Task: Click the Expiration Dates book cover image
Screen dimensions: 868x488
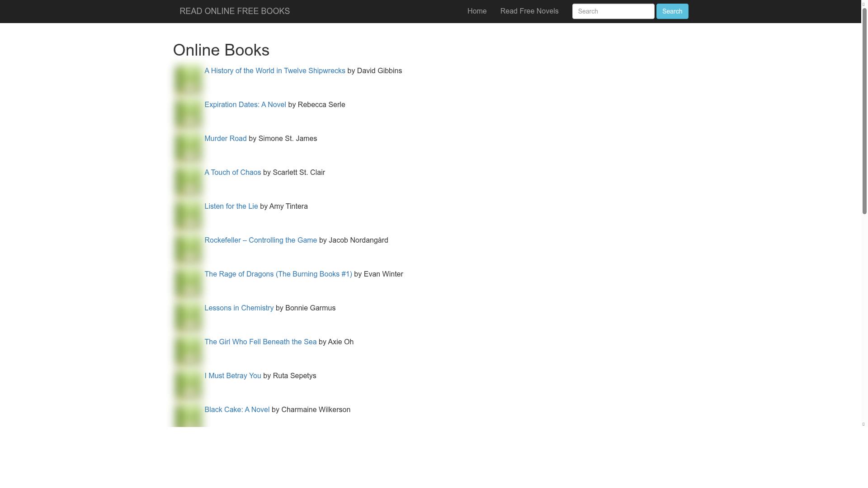Action: 188,114
